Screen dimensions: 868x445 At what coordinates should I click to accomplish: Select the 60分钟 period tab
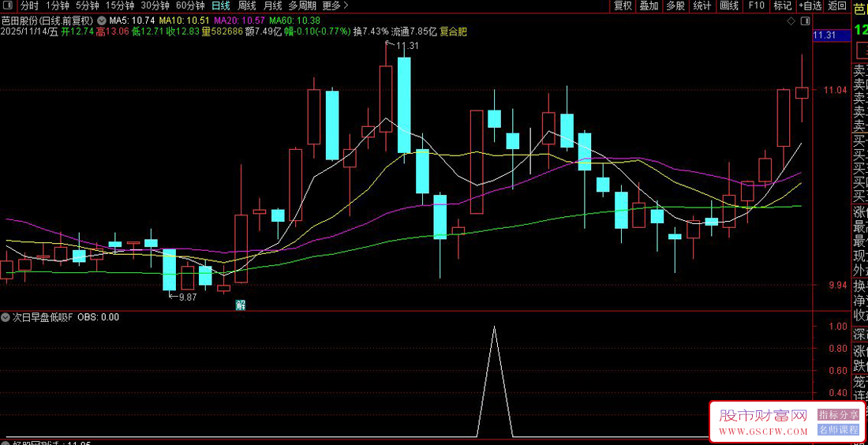pyautogui.click(x=190, y=6)
